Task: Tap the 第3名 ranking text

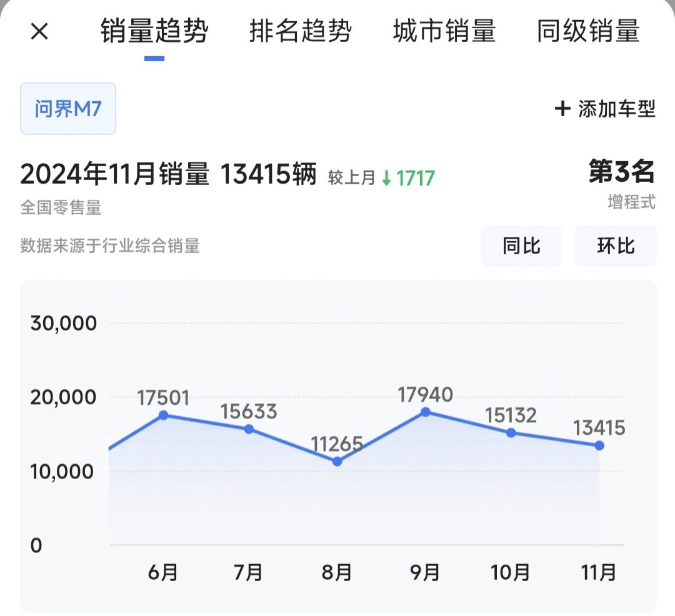Action: tap(622, 171)
